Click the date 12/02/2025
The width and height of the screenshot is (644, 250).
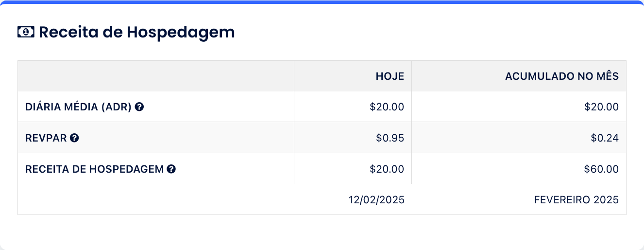point(377,200)
